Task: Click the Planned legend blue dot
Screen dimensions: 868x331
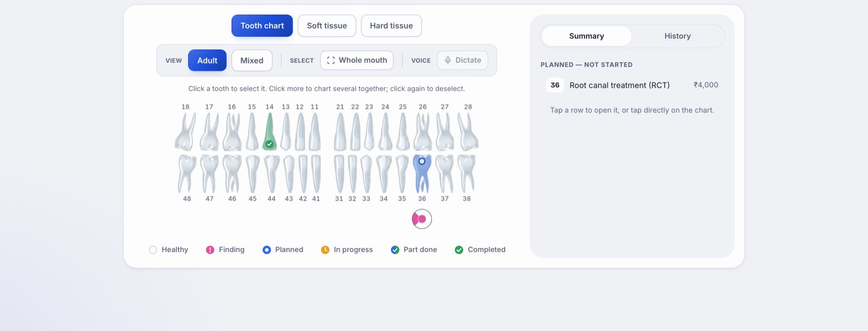Action: [x=266, y=250]
